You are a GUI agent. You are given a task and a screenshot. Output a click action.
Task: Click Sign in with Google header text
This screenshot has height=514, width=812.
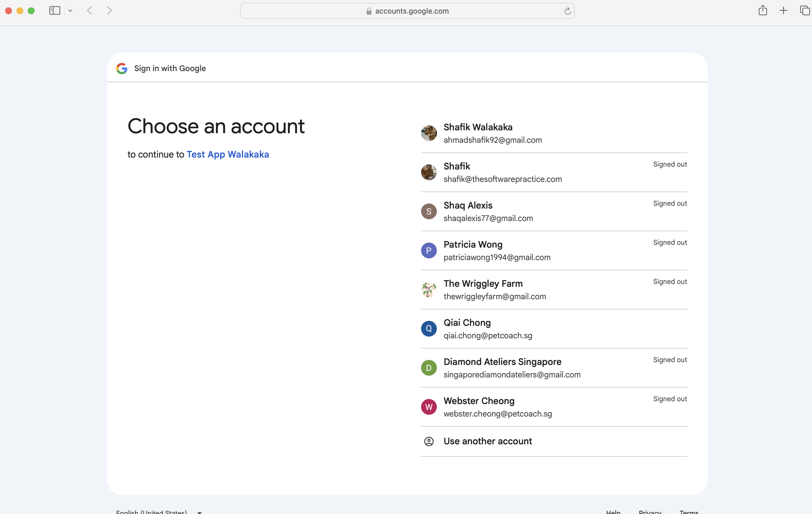tap(170, 69)
